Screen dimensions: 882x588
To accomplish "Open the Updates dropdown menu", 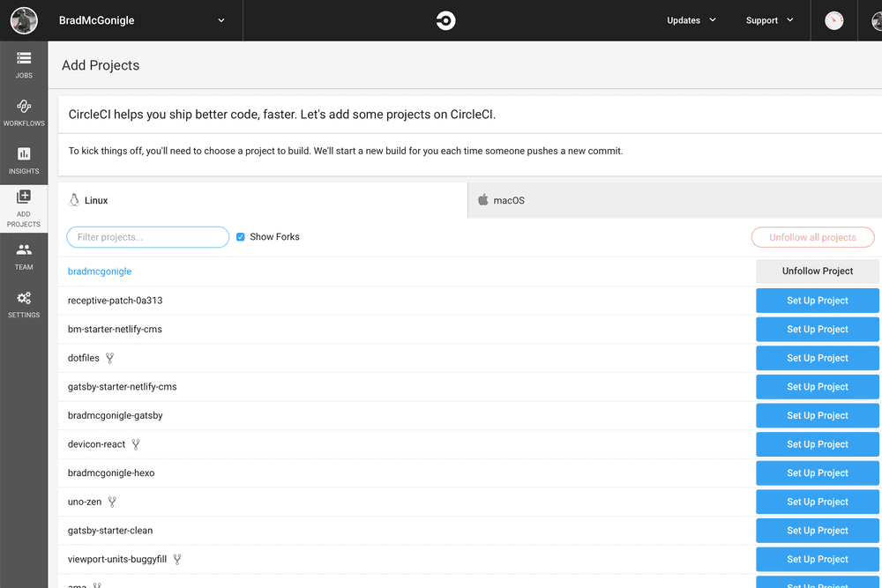I will coord(691,20).
